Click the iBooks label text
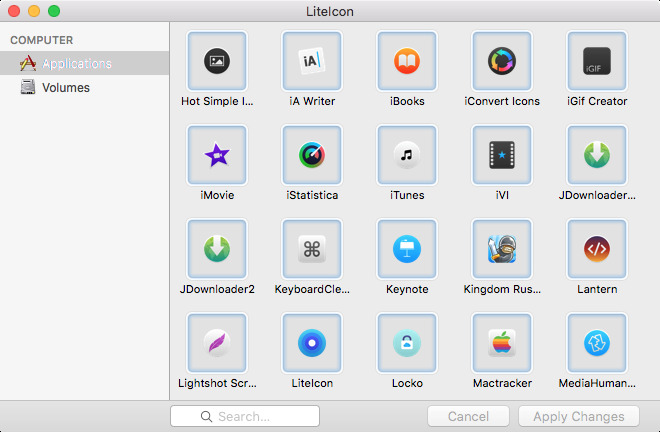Viewport: 660px width, 432px height. (x=407, y=101)
